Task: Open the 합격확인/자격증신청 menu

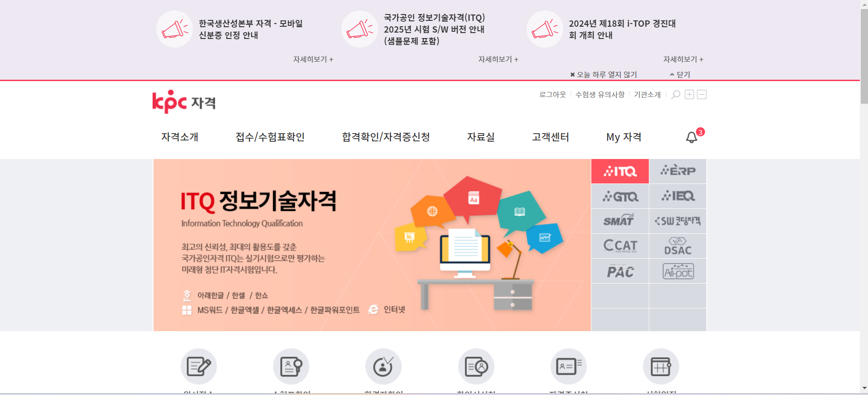Action: pyautogui.click(x=386, y=137)
